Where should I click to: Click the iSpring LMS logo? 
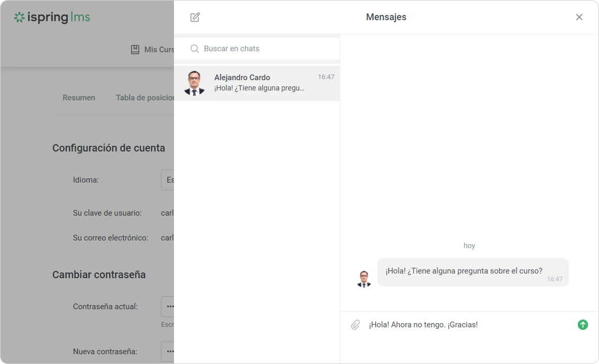tap(52, 18)
